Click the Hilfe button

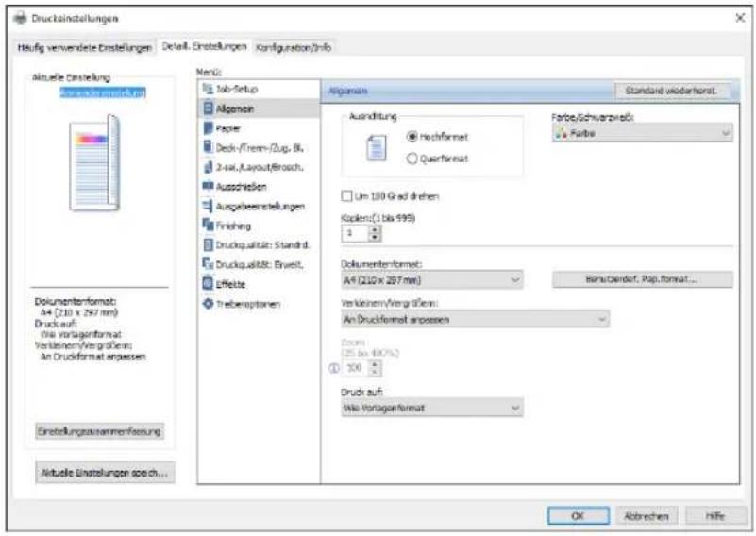pyautogui.click(x=715, y=516)
